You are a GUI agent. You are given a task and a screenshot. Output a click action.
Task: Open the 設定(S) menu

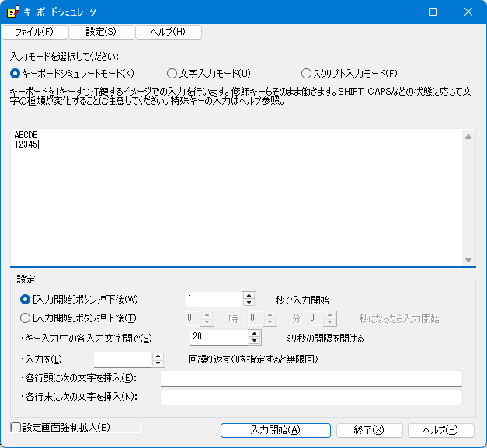pyautogui.click(x=101, y=32)
